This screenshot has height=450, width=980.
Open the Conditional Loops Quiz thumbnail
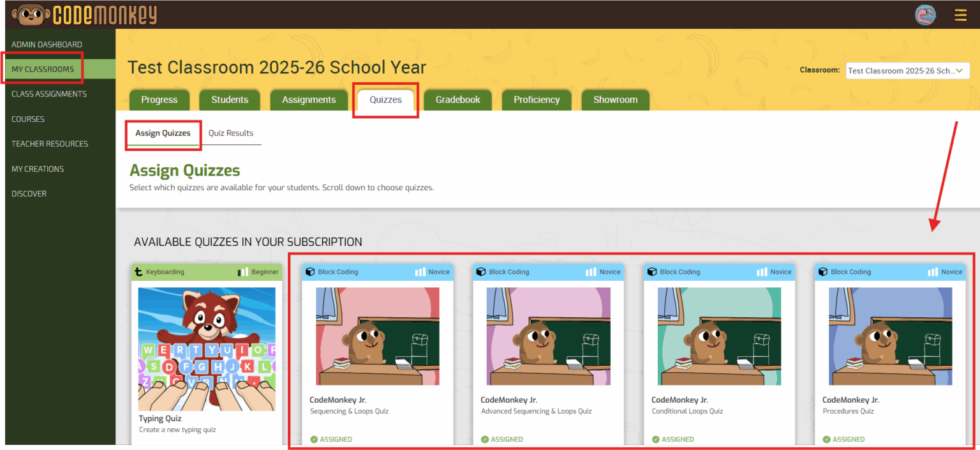click(719, 336)
